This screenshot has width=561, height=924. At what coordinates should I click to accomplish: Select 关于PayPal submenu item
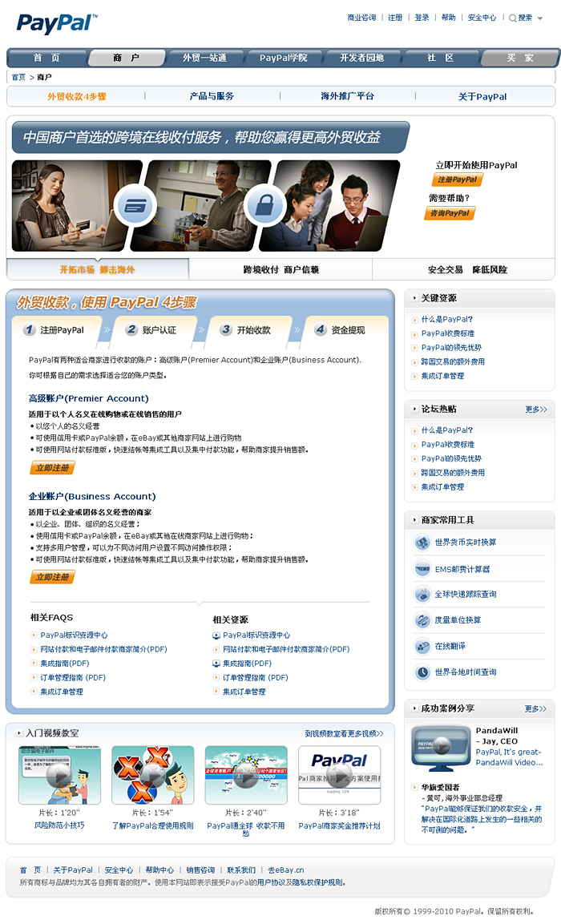[482, 97]
